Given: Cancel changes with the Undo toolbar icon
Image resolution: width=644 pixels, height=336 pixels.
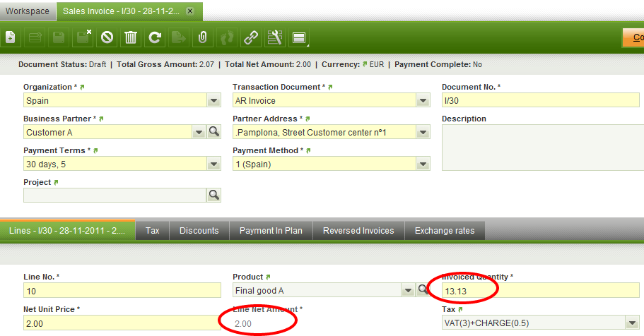Looking at the screenshot, I should [x=107, y=37].
